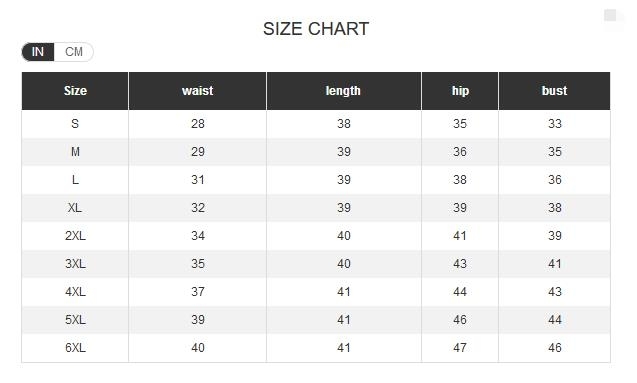This screenshot has height=383, width=637.
Task: Click the 6XL bust value 46
Action: click(555, 348)
